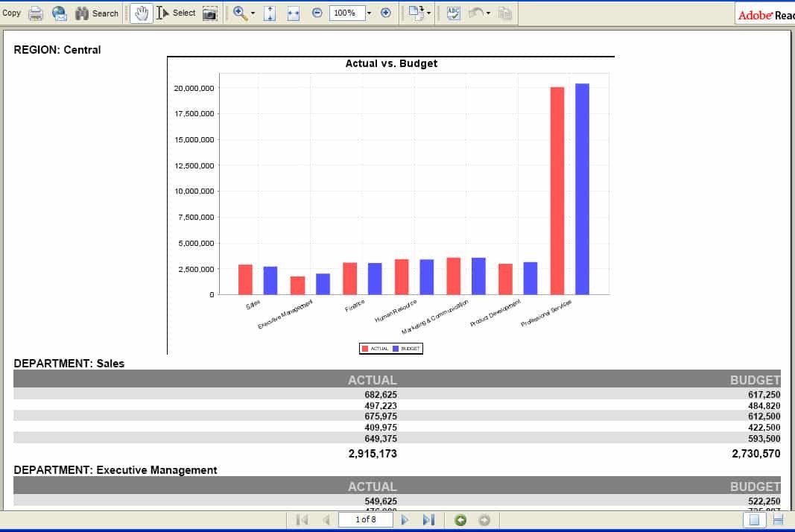Viewport: 795px width, 532px height.
Task: Go to the next page
Action: tap(406, 519)
